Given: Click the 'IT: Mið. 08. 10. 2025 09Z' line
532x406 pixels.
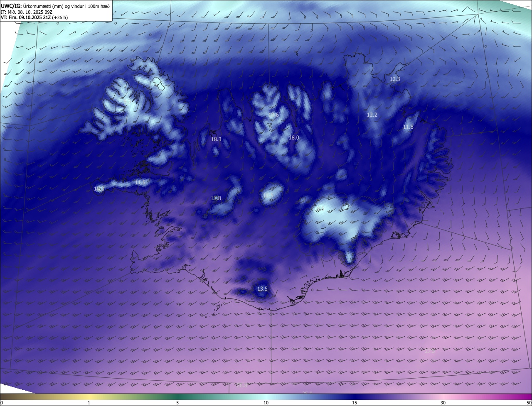Looking at the screenshot, I should click(x=27, y=12).
